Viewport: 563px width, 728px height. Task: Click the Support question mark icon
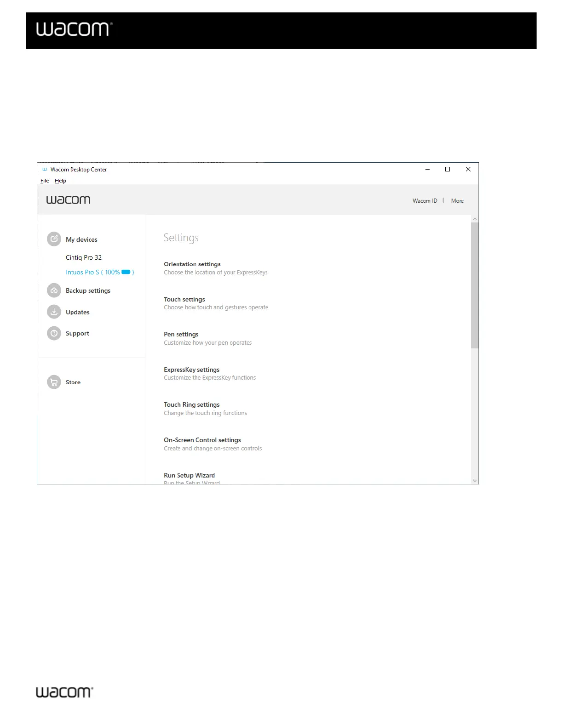(x=54, y=333)
